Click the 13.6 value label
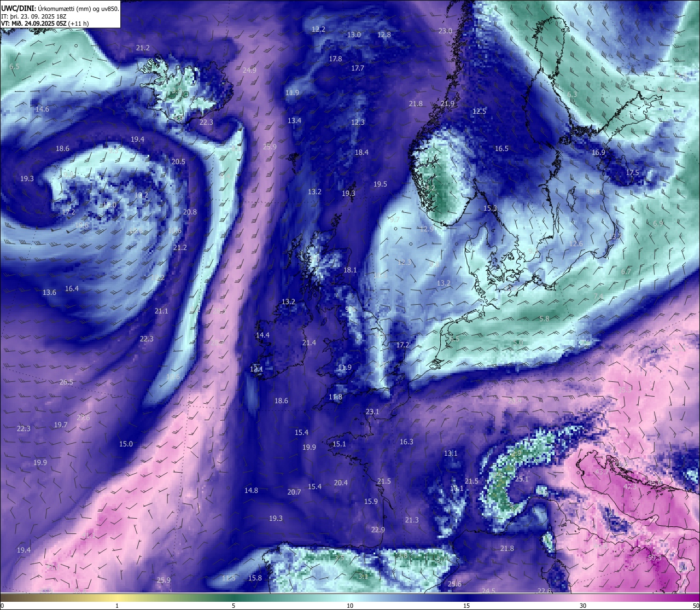The width and height of the screenshot is (700, 610). point(49,292)
